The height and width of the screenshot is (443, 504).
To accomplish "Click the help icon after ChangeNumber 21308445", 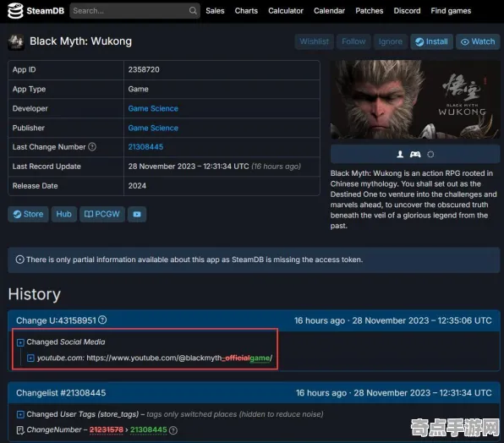I will pyautogui.click(x=173, y=430).
